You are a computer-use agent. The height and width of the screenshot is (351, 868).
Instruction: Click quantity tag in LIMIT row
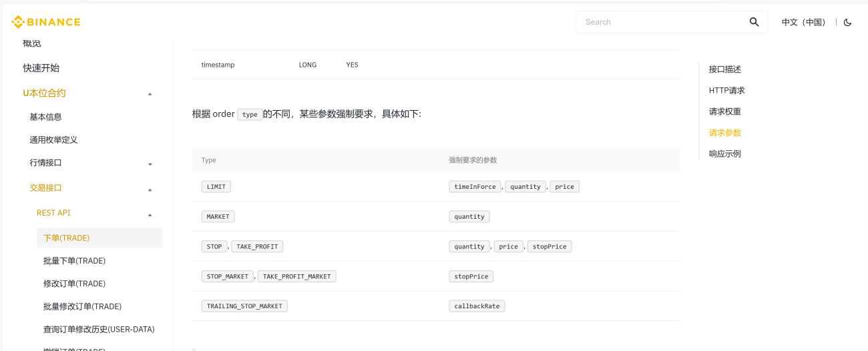click(525, 187)
